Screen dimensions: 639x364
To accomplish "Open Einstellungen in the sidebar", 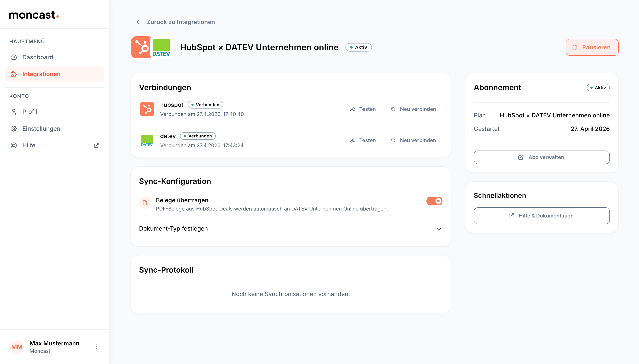I will click(55, 129).
